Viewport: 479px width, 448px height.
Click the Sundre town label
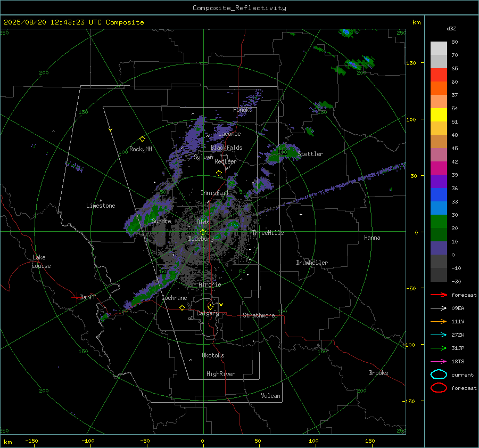[161, 221]
